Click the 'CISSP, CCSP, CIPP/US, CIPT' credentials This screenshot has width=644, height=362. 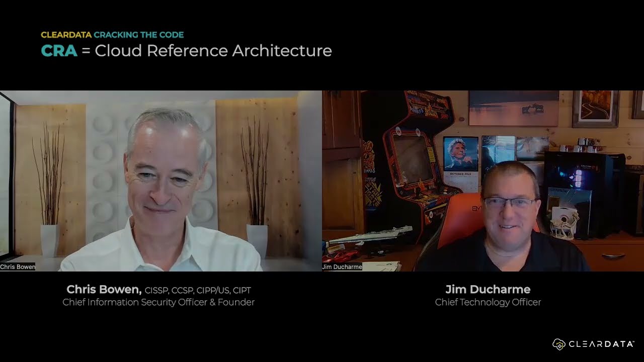[198, 290]
